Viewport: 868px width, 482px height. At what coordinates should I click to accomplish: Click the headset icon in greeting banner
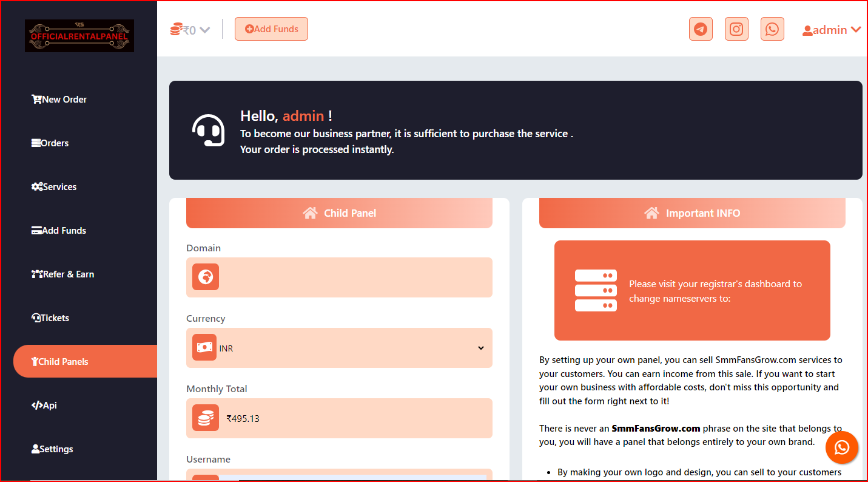208,131
